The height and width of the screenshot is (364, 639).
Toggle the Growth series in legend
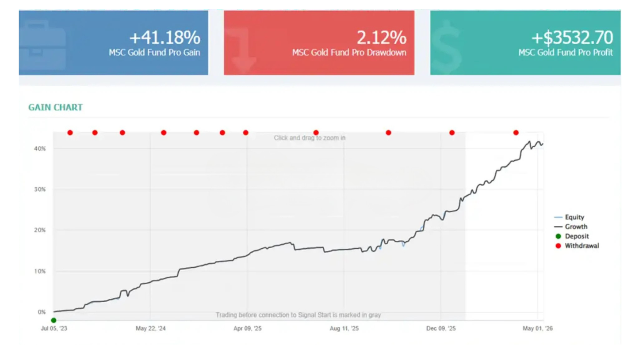[571, 227]
